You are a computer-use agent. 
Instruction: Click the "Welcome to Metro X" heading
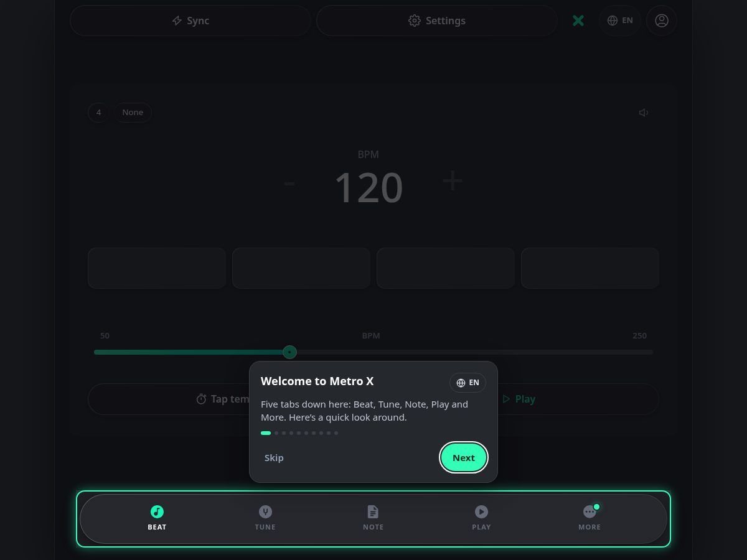tap(317, 381)
